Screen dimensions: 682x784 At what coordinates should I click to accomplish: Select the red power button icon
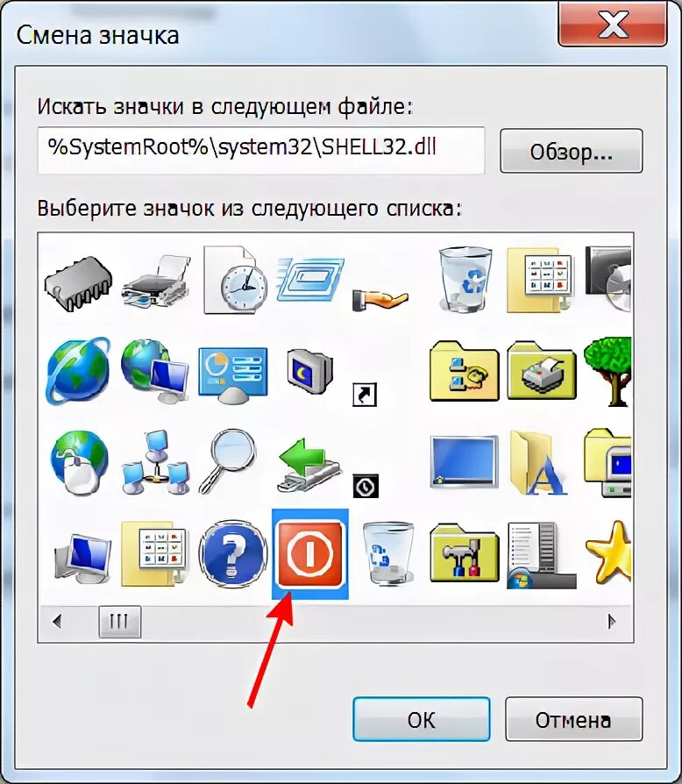pos(309,553)
